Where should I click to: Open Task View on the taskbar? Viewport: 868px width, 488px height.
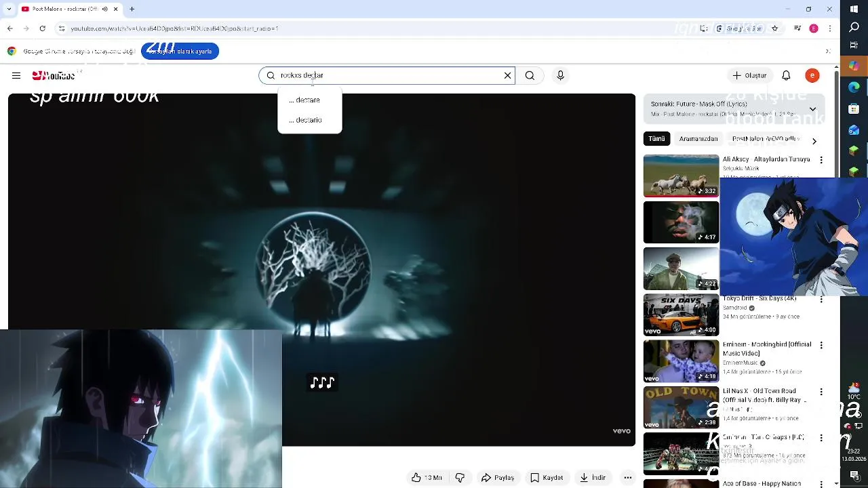(854, 47)
